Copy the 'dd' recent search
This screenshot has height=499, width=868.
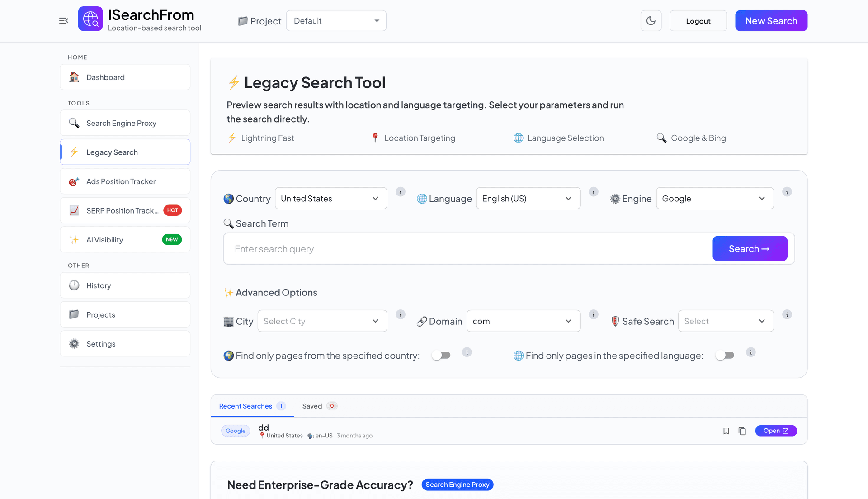click(742, 431)
